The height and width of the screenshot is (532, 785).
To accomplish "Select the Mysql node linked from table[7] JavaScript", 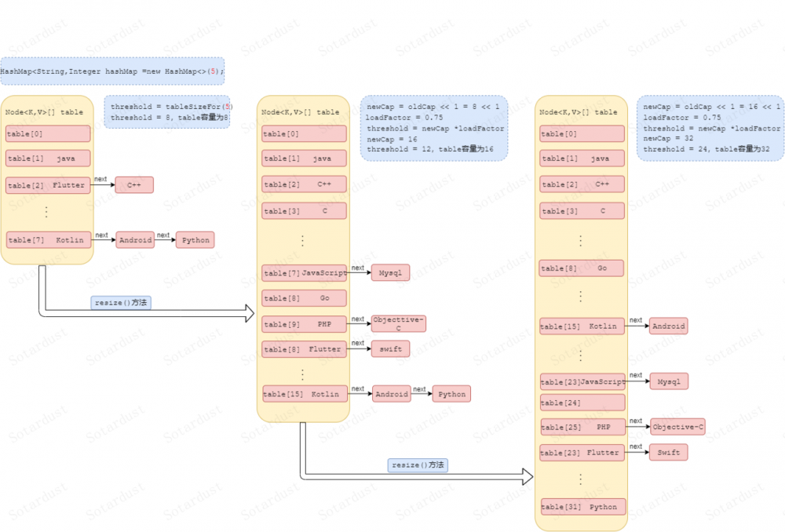I will (x=390, y=272).
